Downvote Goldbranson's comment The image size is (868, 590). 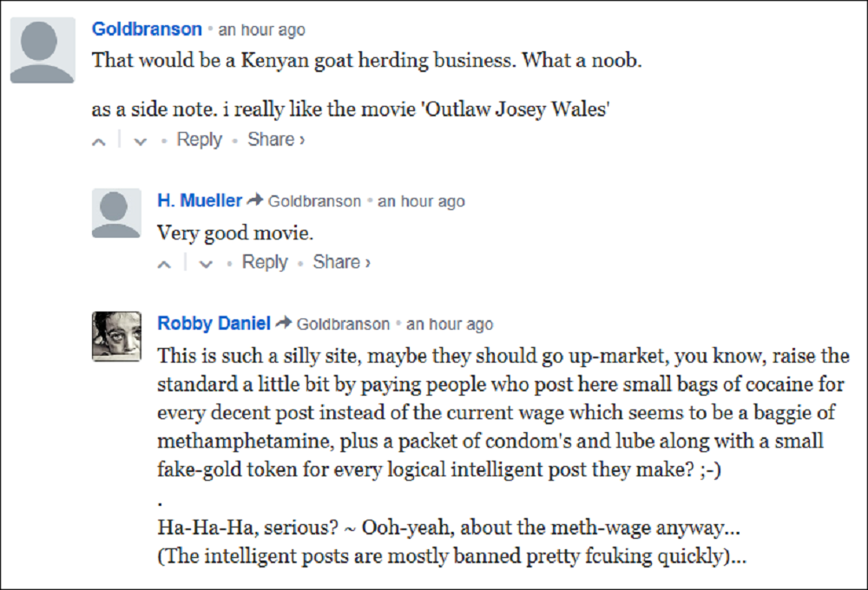140,141
